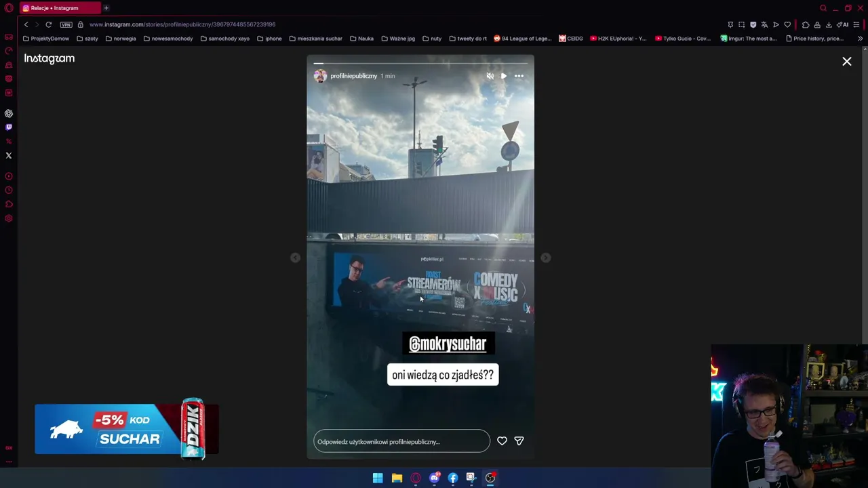The image size is (868, 488).
Task: Open the H2K EUphoria bookmark
Action: (618, 39)
